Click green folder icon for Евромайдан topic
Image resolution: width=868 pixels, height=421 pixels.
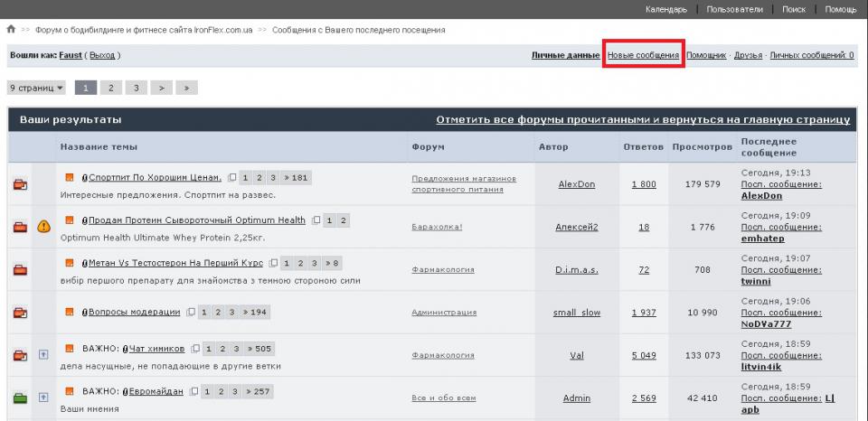pos(20,398)
